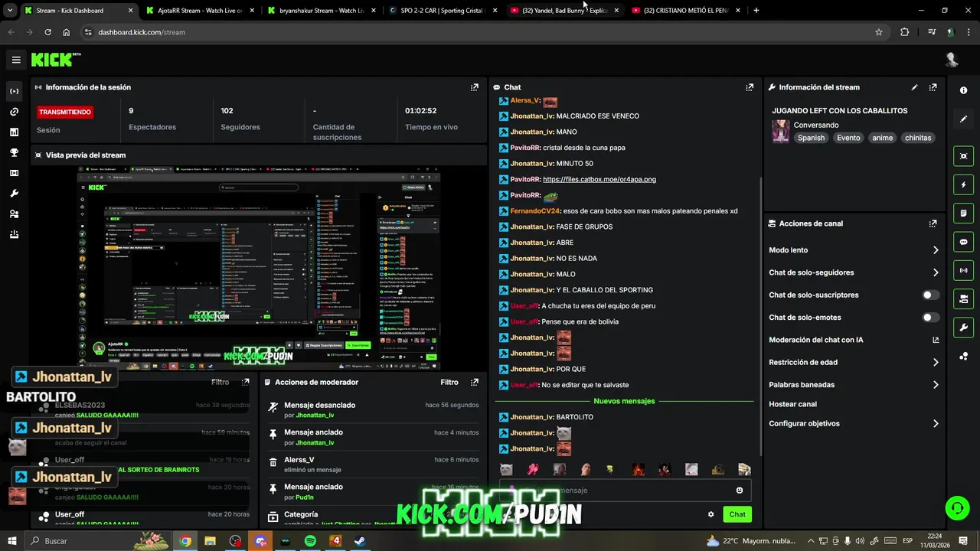Open the wrench settings icon in the left sidebar
Image resolution: width=980 pixels, height=551 pixels.
coord(14,194)
